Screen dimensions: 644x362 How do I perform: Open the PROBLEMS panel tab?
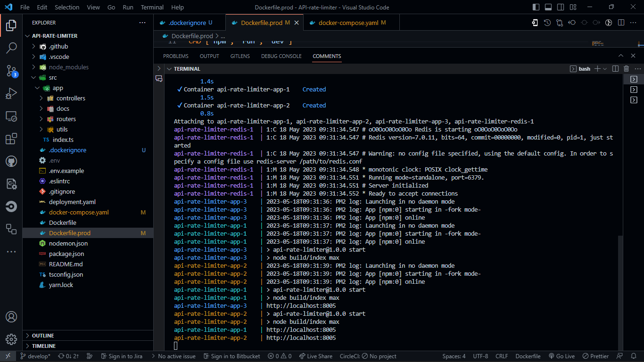[175, 56]
